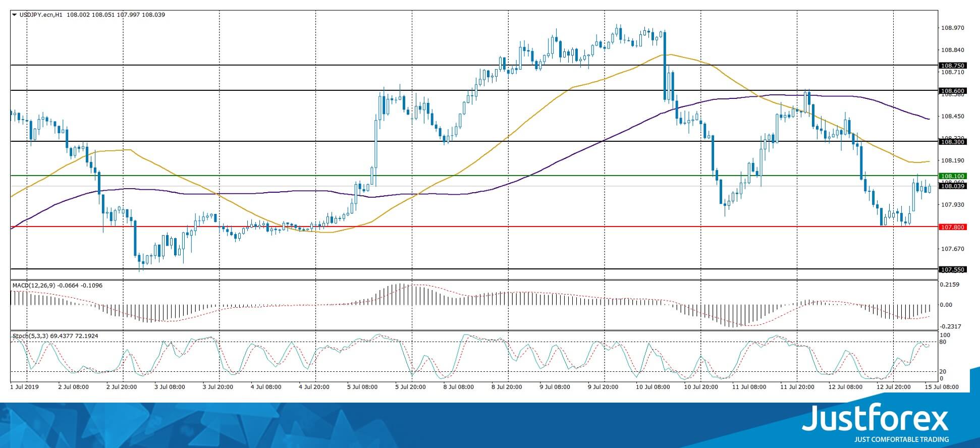Click the OHLC values 108.002 108.051 107.997 108.039
980x448 pixels.
tap(116, 15)
